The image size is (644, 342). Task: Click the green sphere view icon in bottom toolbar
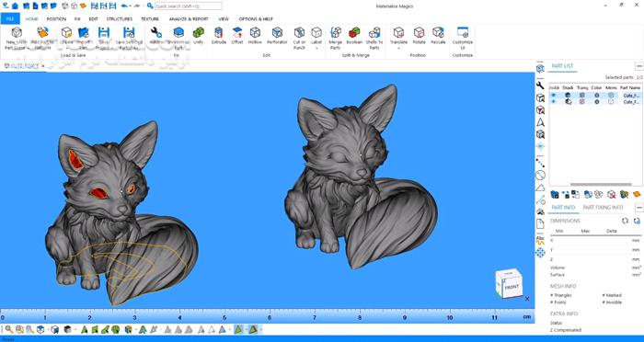point(115,329)
